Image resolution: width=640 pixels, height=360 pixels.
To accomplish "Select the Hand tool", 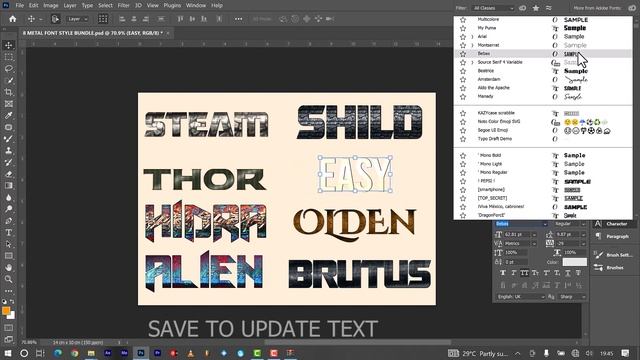I will pyautogui.click(x=9, y=268).
